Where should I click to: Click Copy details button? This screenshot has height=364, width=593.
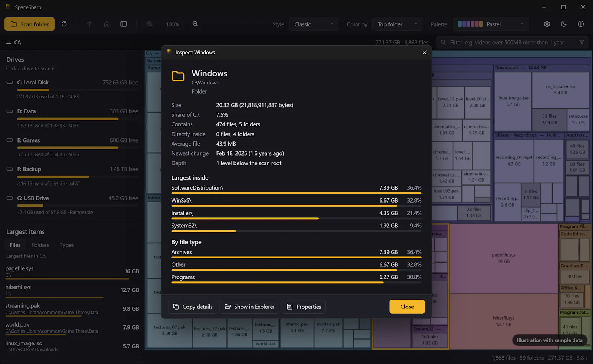coord(193,307)
